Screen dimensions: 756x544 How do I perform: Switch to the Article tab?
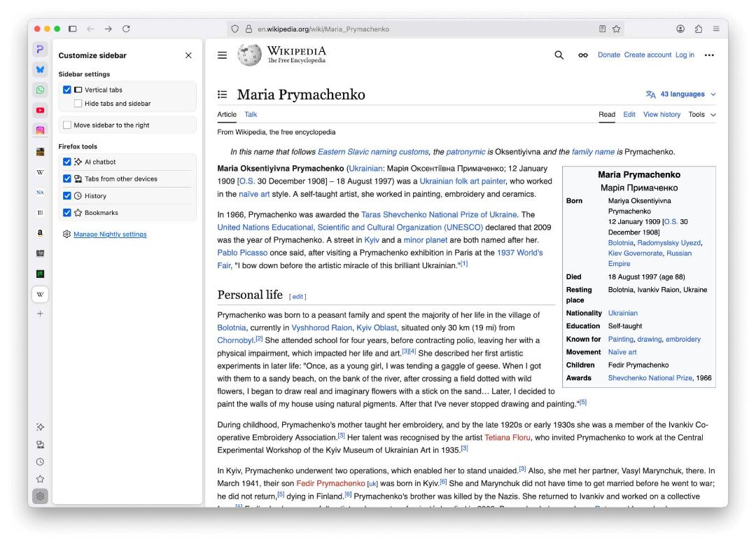(x=227, y=114)
